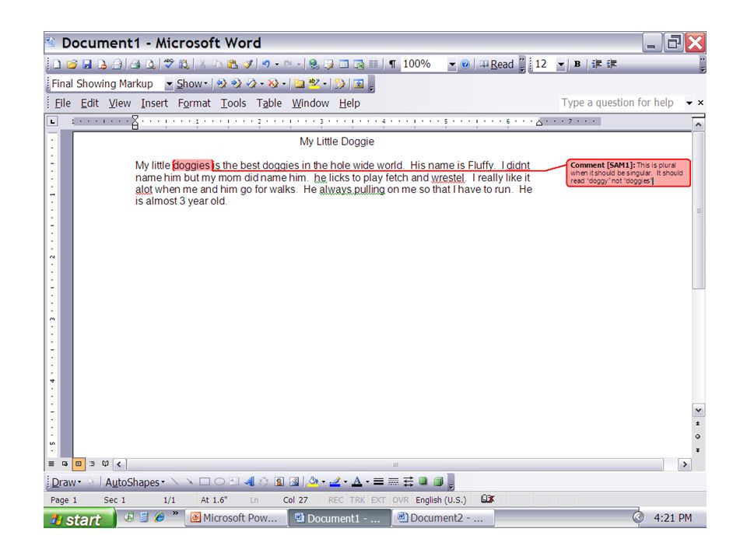The width and height of the screenshot is (747, 560).
Task: Undo the last action
Action: (x=266, y=65)
